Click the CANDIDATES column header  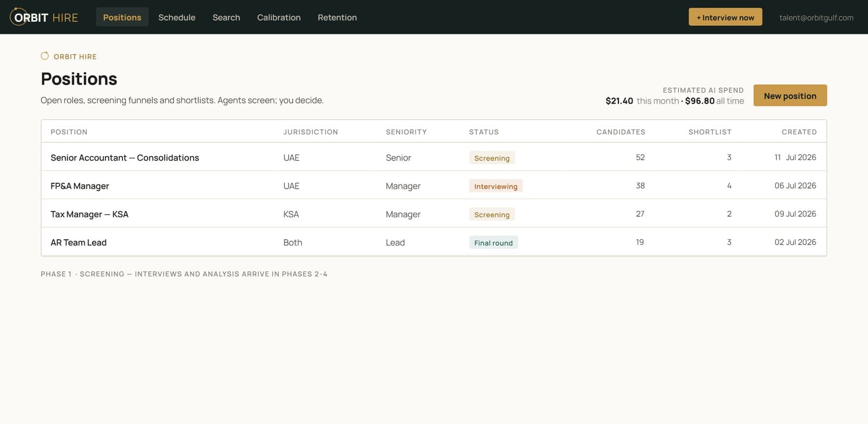tap(621, 132)
